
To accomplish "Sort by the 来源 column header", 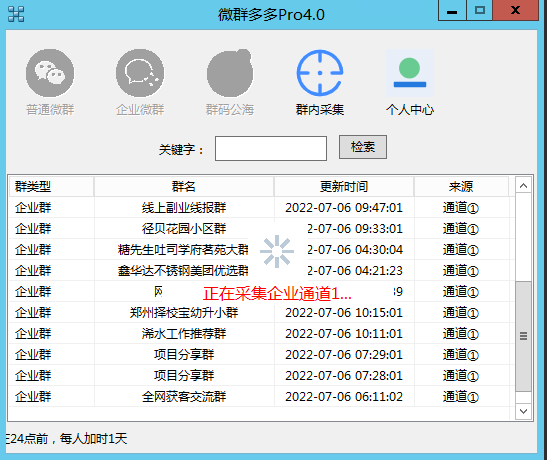I will 461,187.
